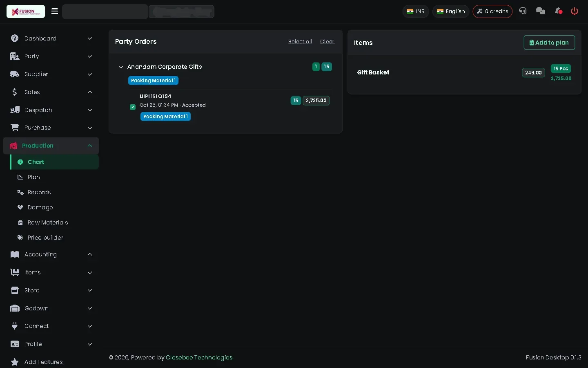The width and height of the screenshot is (588, 368).
Task: Click the Despatch forklift icon
Action: [x=15, y=110]
